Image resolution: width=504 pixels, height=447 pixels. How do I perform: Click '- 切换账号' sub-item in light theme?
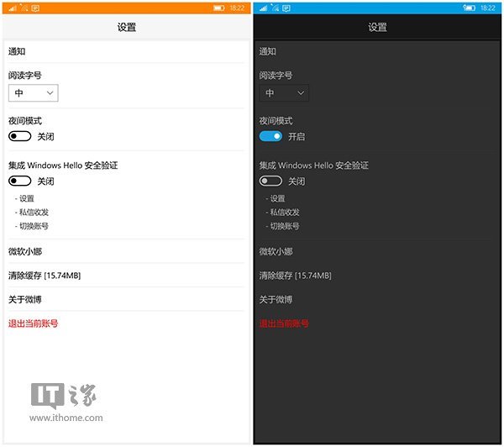click(32, 226)
